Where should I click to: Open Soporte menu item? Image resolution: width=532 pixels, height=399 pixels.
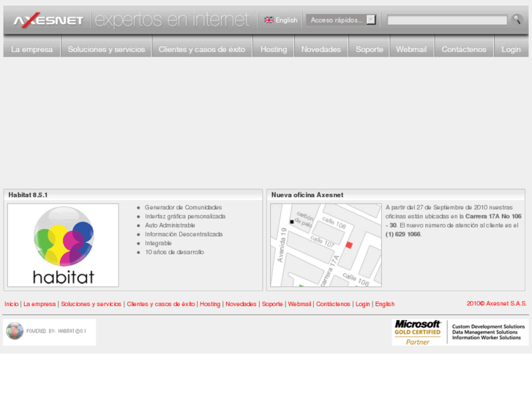click(x=370, y=49)
